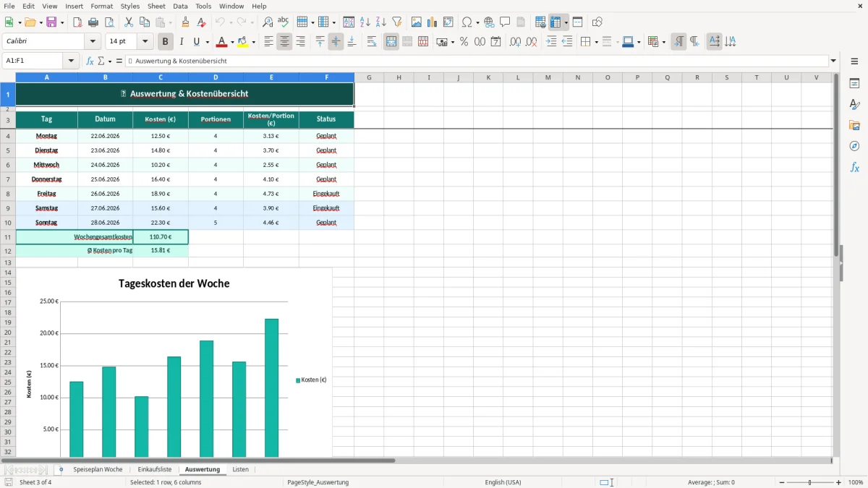Click the Insert Chart icon

click(x=433, y=22)
